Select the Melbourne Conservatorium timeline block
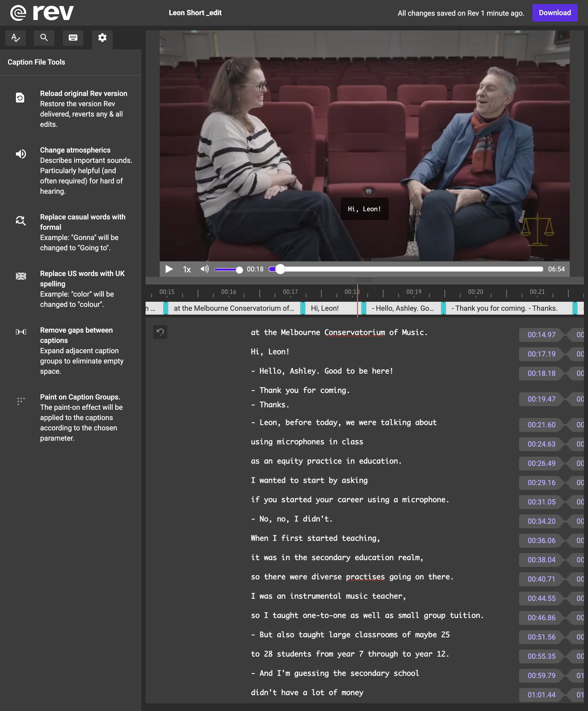 click(234, 308)
